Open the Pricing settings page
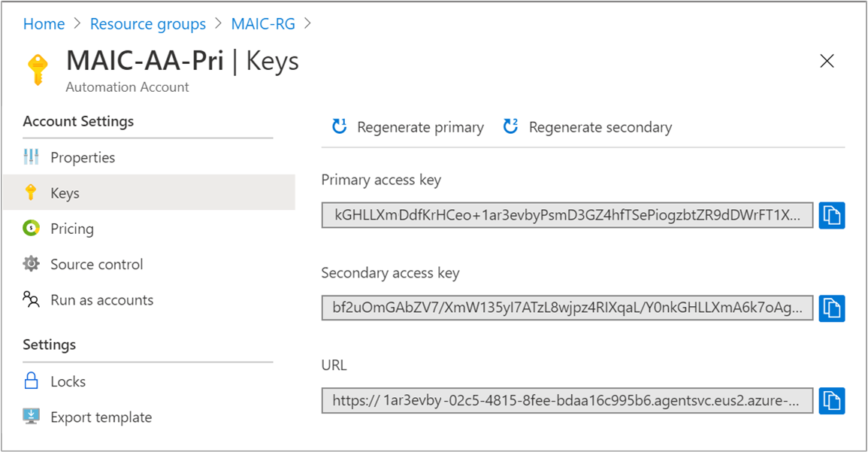 (72, 229)
